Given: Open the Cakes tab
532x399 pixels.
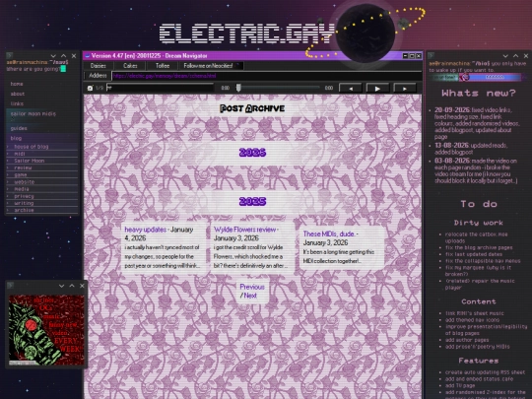Looking at the screenshot, I should (130, 66).
